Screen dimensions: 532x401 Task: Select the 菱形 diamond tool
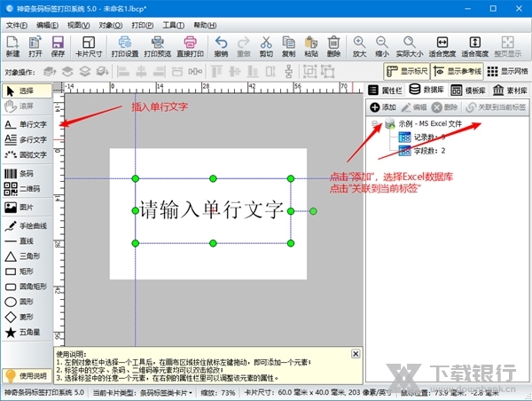26,317
